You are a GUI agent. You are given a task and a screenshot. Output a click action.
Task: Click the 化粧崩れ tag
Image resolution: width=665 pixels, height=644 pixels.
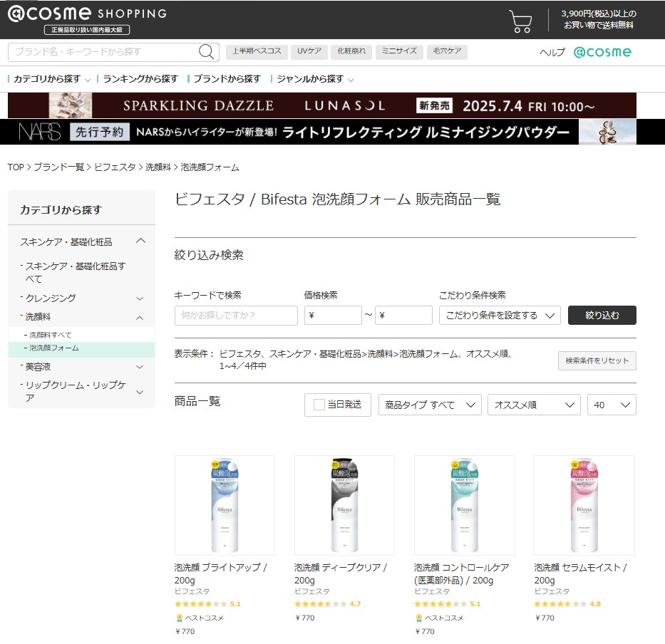click(x=351, y=52)
